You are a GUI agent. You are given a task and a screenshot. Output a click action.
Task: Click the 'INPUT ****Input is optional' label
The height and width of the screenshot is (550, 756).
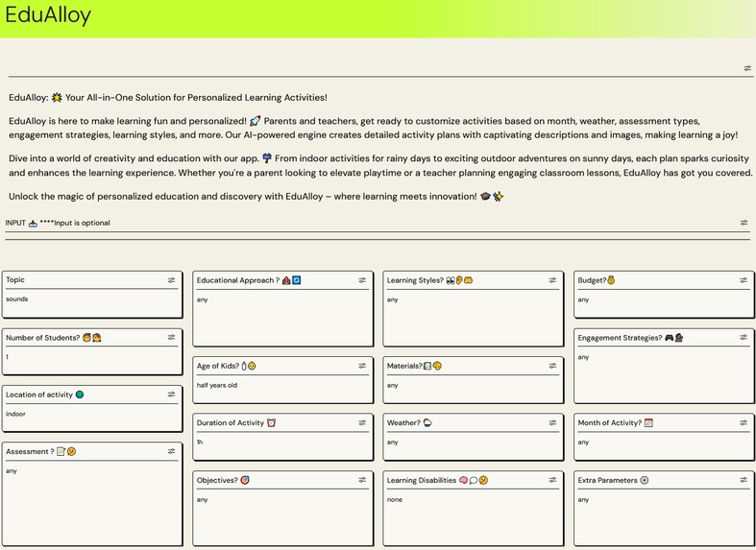[x=58, y=223]
